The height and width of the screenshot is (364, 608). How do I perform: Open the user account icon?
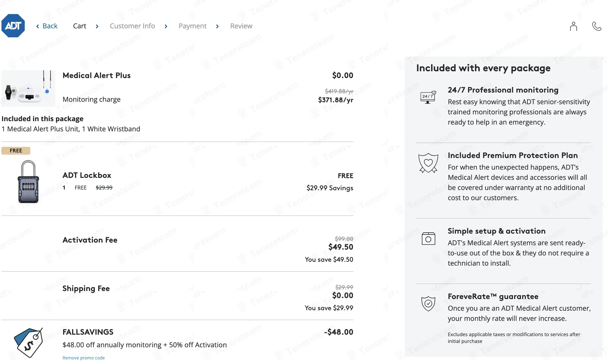tap(573, 26)
